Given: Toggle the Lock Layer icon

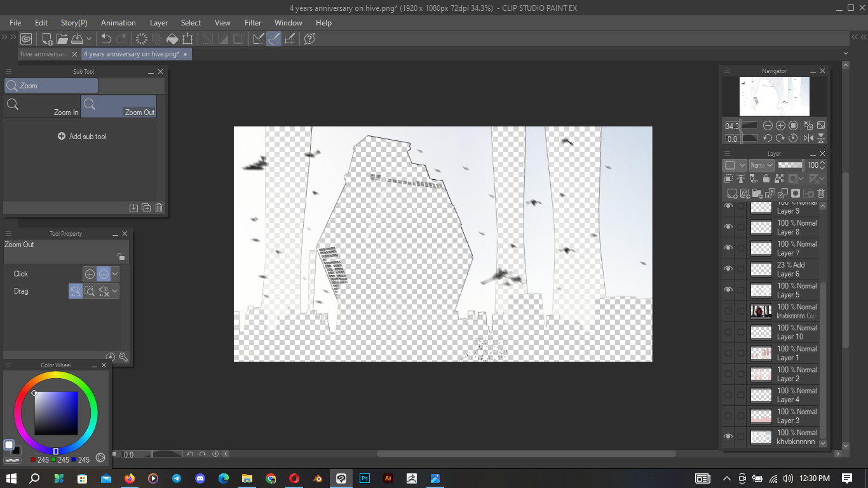Looking at the screenshot, I should pyautogui.click(x=766, y=179).
